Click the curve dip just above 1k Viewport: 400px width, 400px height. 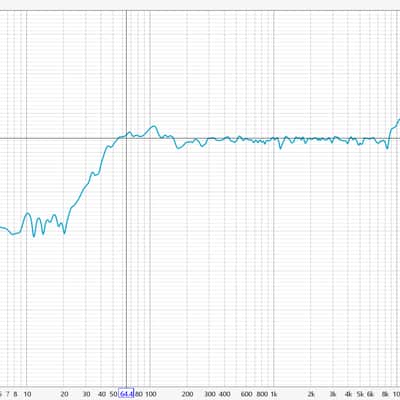point(280,148)
